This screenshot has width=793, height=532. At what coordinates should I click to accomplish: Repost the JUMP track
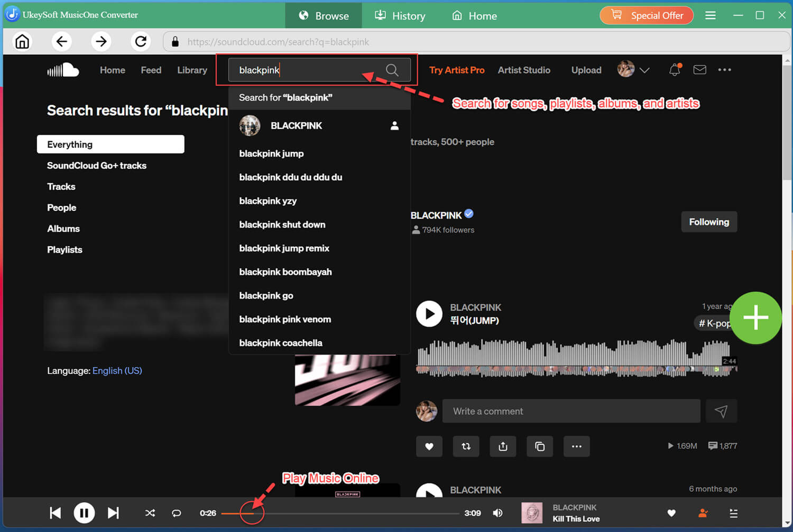[x=466, y=446]
